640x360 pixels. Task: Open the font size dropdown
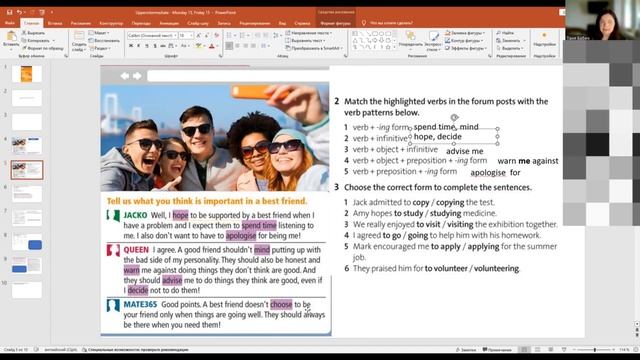click(x=191, y=36)
